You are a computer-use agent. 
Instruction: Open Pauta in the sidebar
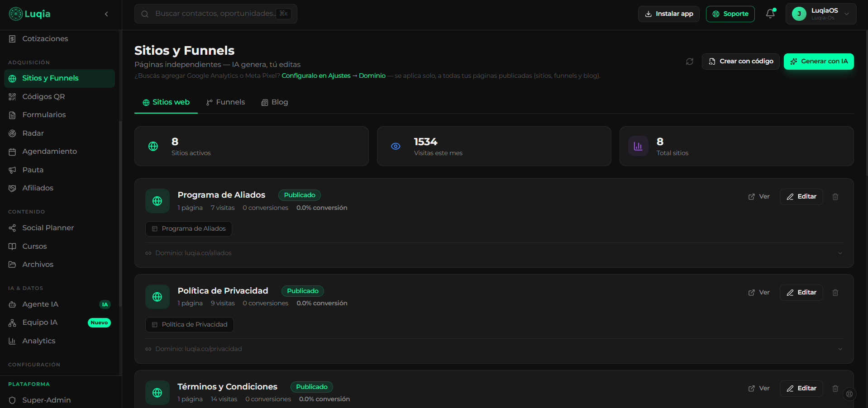click(59, 170)
